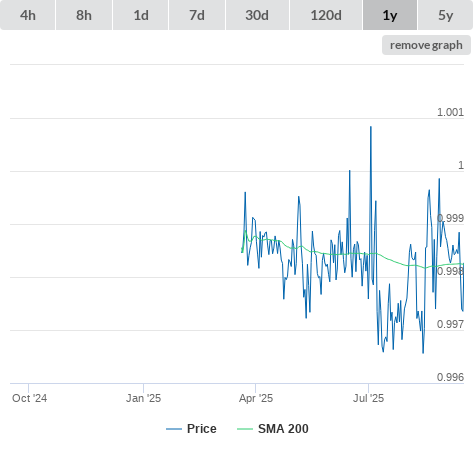Image resolution: width=474 pixels, height=455 pixels.
Task: Click the highest price spike near Jul '25
Action: pyautogui.click(x=371, y=127)
